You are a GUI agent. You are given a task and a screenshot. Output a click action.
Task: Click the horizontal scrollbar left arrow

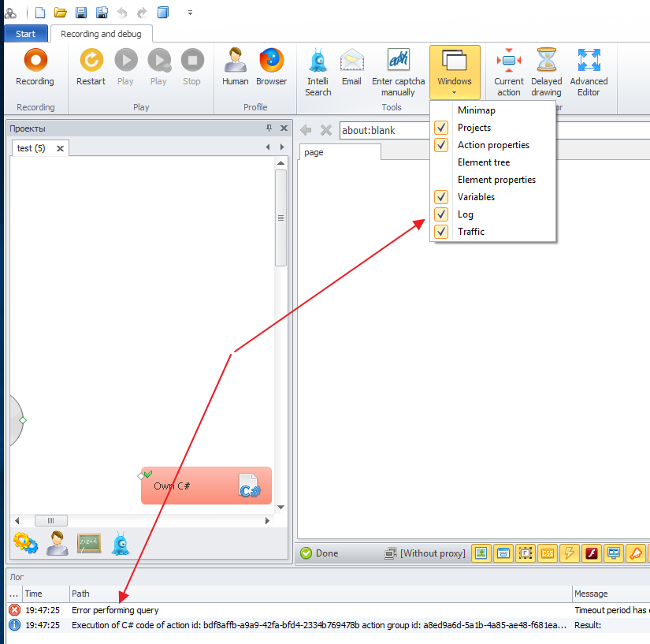click(x=17, y=520)
